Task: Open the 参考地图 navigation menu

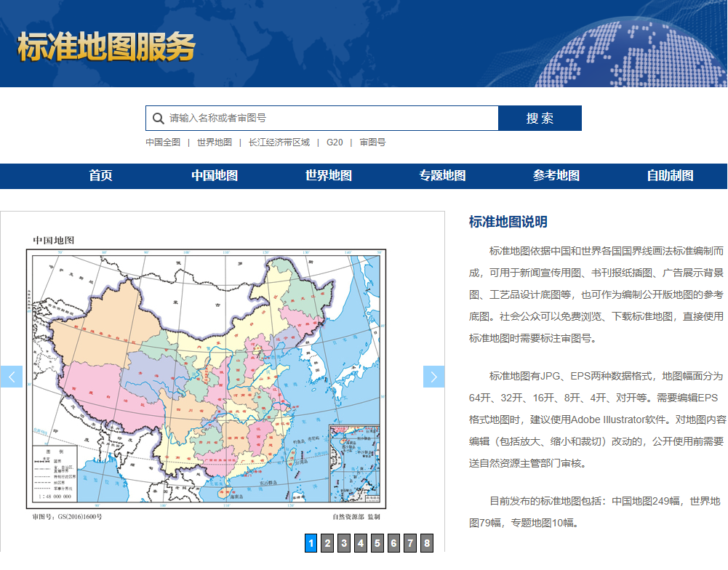Action: tap(556, 175)
